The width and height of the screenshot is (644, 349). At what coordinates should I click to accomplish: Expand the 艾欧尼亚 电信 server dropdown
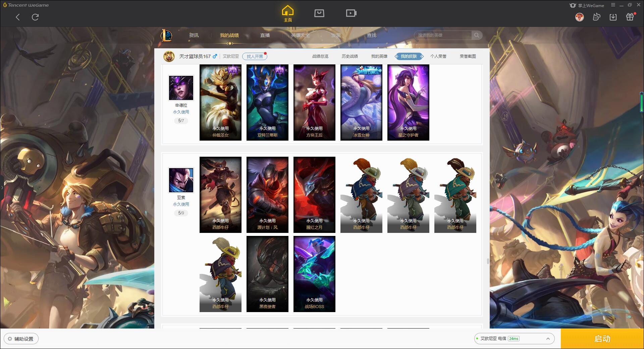(514, 339)
